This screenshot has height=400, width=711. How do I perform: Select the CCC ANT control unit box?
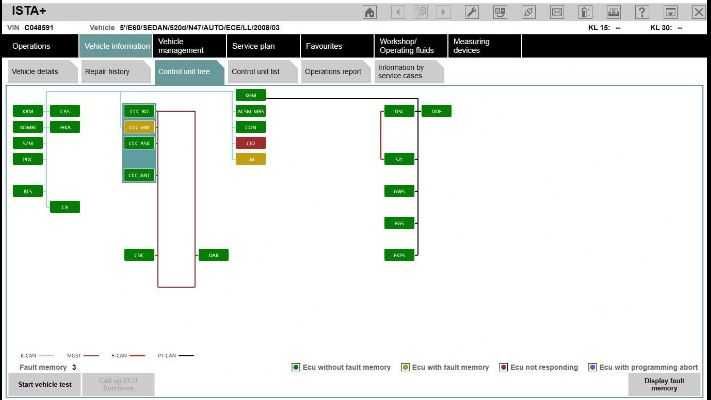point(139,175)
